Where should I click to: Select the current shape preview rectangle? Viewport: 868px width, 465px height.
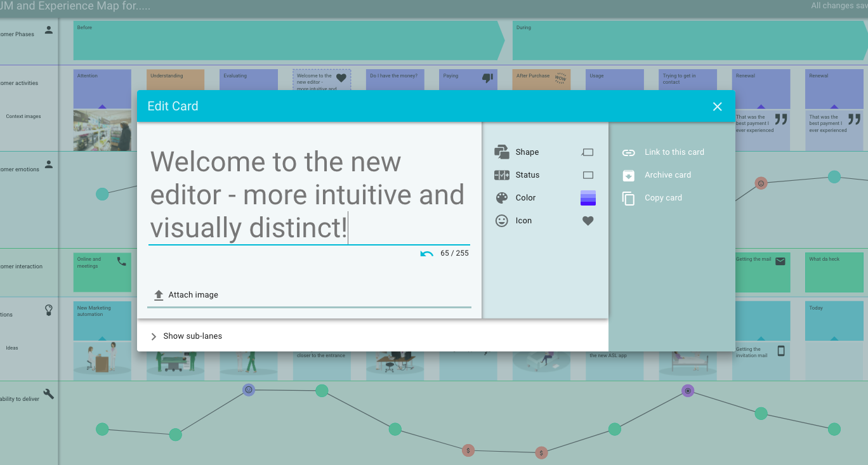click(x=588, y=152)
